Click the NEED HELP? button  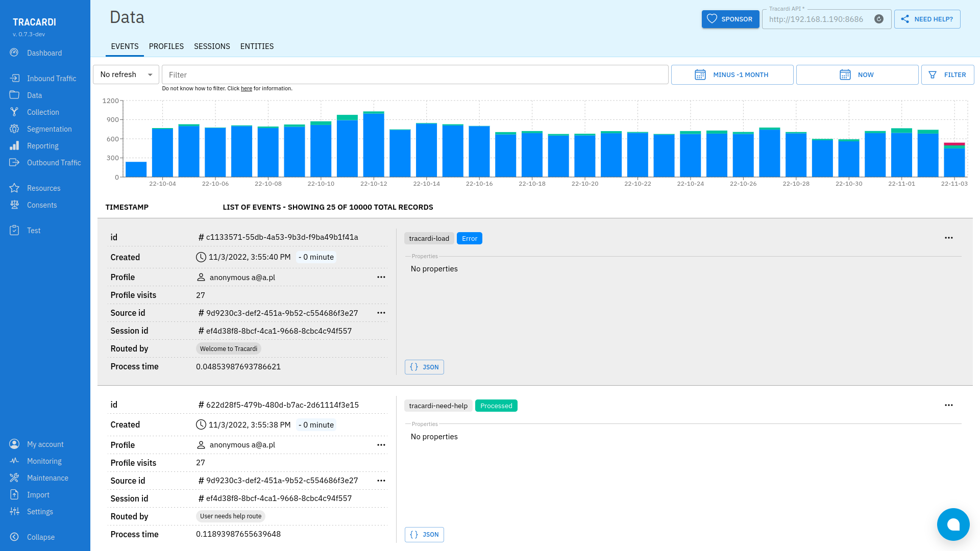pyautogui.click(x=927, y=19)
